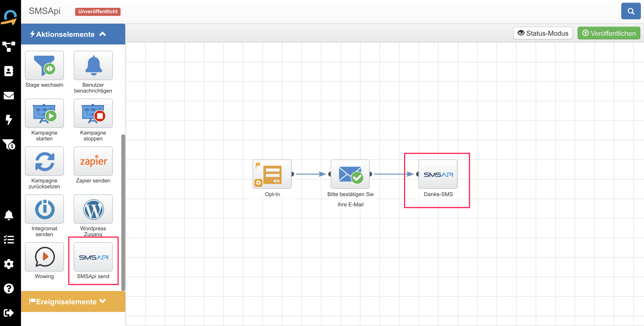Image resolution: width=644 pixels, height=326 pixels.
Task: Select the Zapier senden element
Action: [93, 161]
